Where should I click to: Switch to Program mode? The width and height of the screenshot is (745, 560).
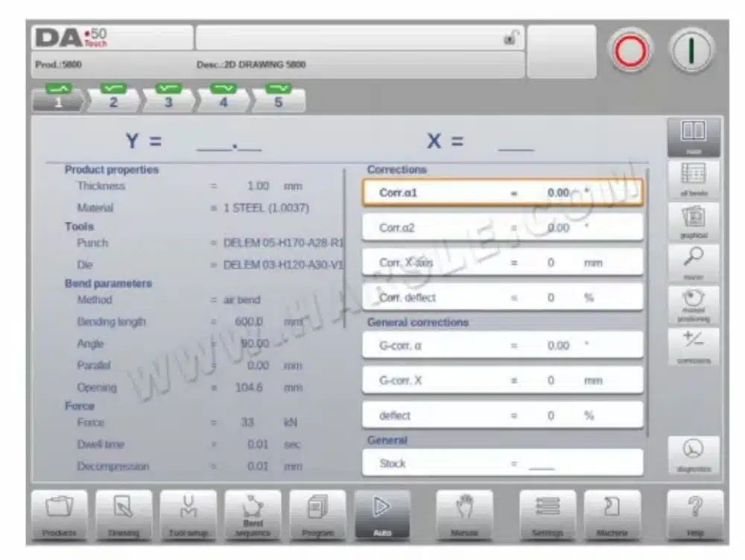click(317, 515)
